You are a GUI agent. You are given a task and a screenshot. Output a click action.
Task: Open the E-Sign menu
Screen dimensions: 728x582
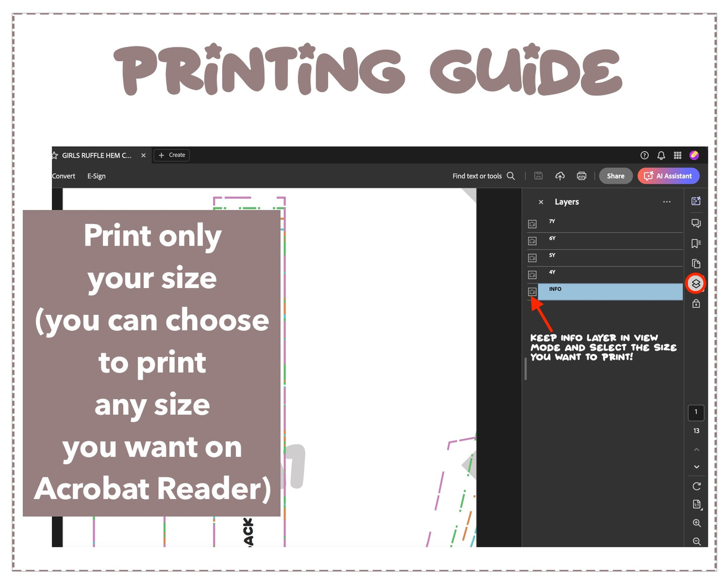coord(96,176)
